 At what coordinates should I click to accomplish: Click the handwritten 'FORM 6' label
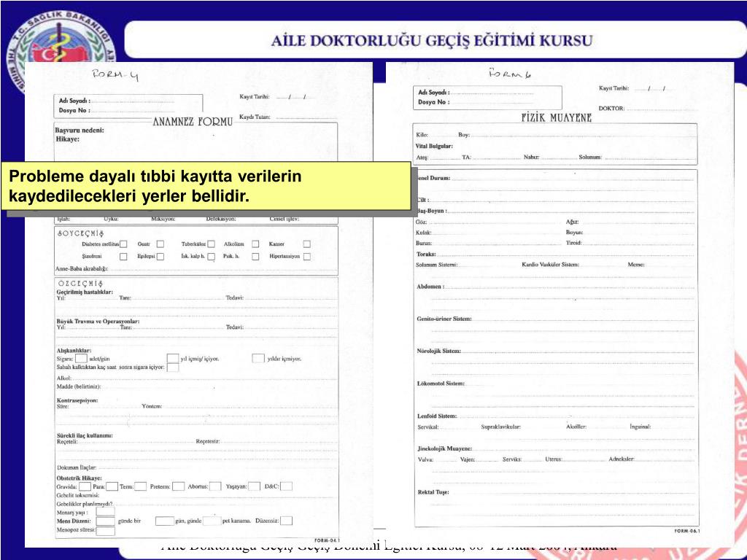(x=510, y=74)
